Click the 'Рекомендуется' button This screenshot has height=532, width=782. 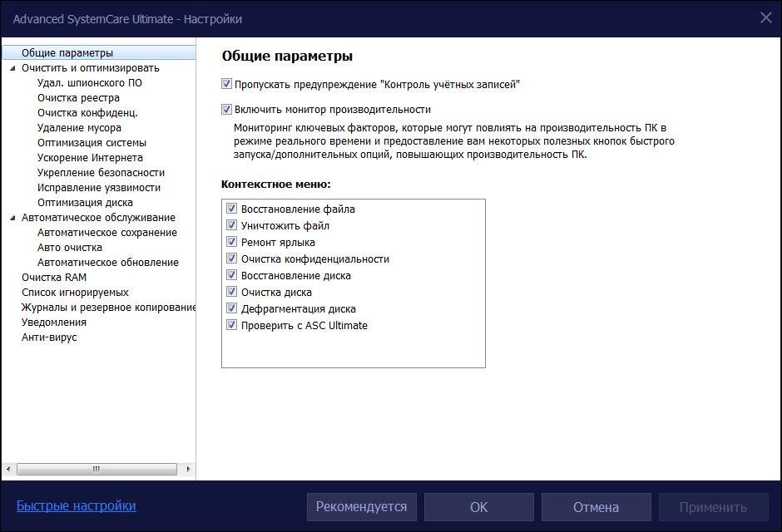(x=362, y=507)
